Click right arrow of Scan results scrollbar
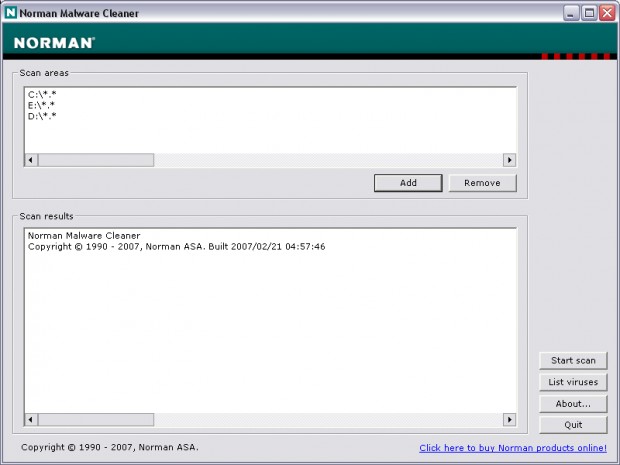Image resolution: width=620 pixels, height=465 pixels. pos(509,420)
